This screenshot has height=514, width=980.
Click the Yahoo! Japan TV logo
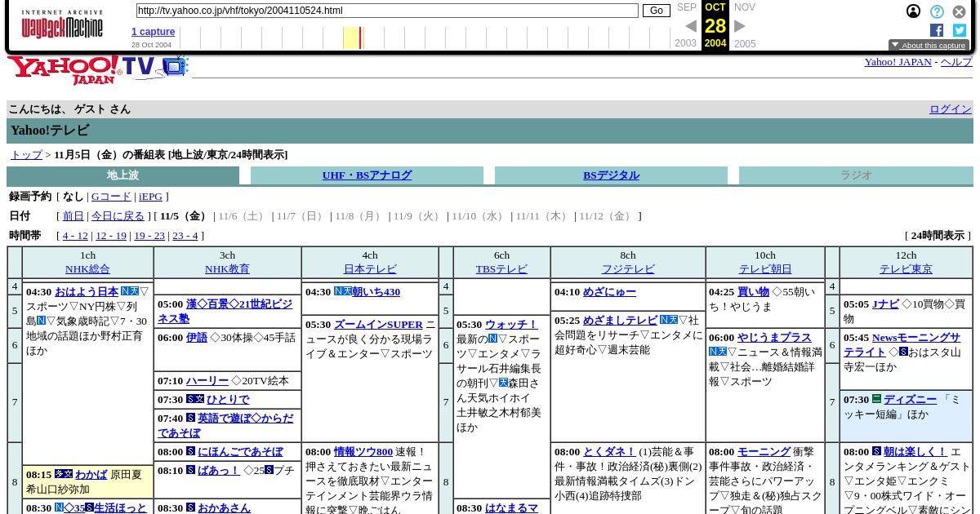(x=98, y=70)
